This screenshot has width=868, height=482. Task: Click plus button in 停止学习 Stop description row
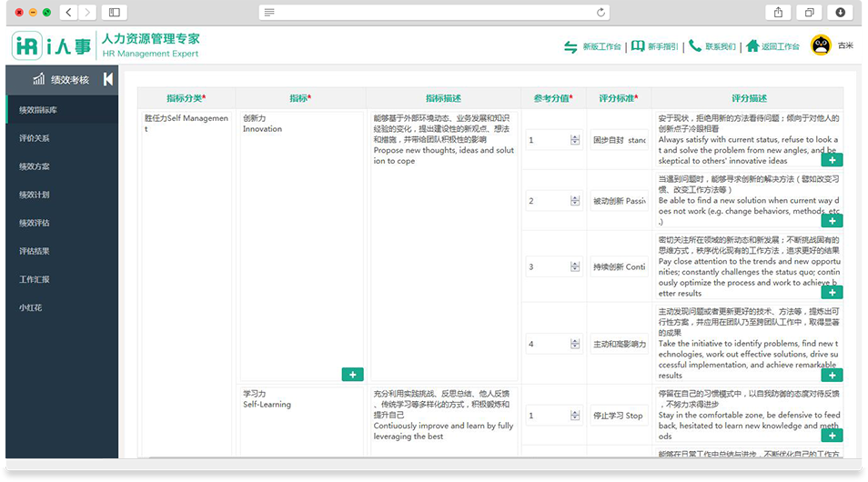point(832,436)
